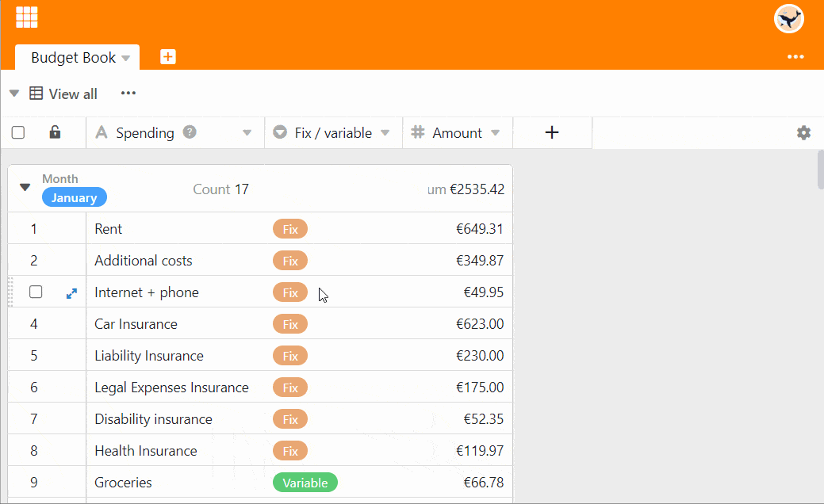Check the Internet + phone row checkbox
The image size is (824, 504).
pos(36,292)
